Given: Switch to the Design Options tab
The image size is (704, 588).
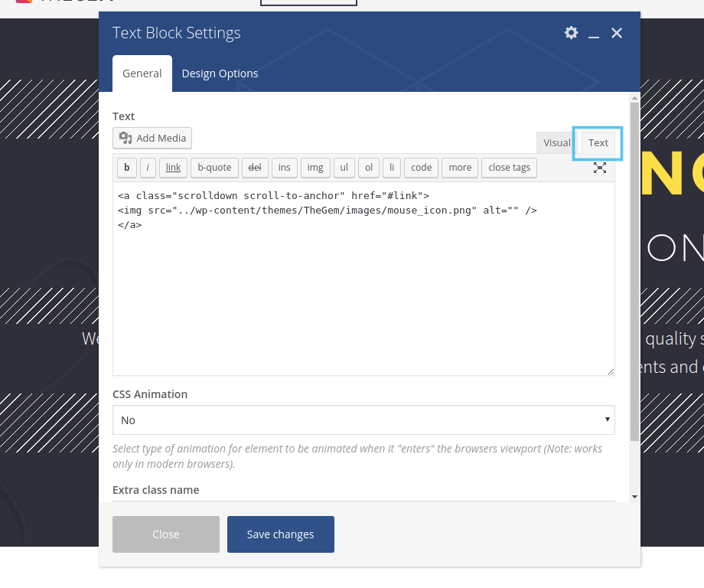Looking at the screenshot, I should click(x=220, y=73).
